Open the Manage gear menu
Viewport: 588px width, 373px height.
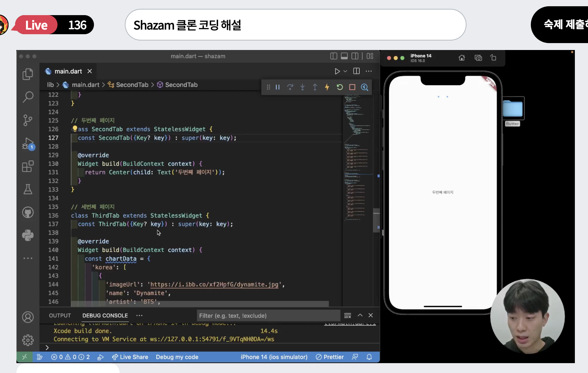pyautogui.click(x=28, y=340)
